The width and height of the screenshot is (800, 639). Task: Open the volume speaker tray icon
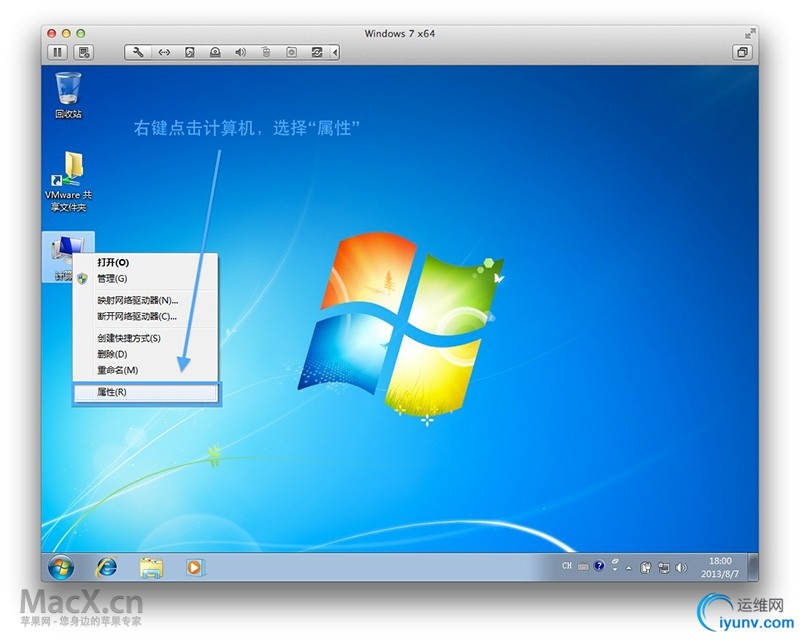point(681,568)
